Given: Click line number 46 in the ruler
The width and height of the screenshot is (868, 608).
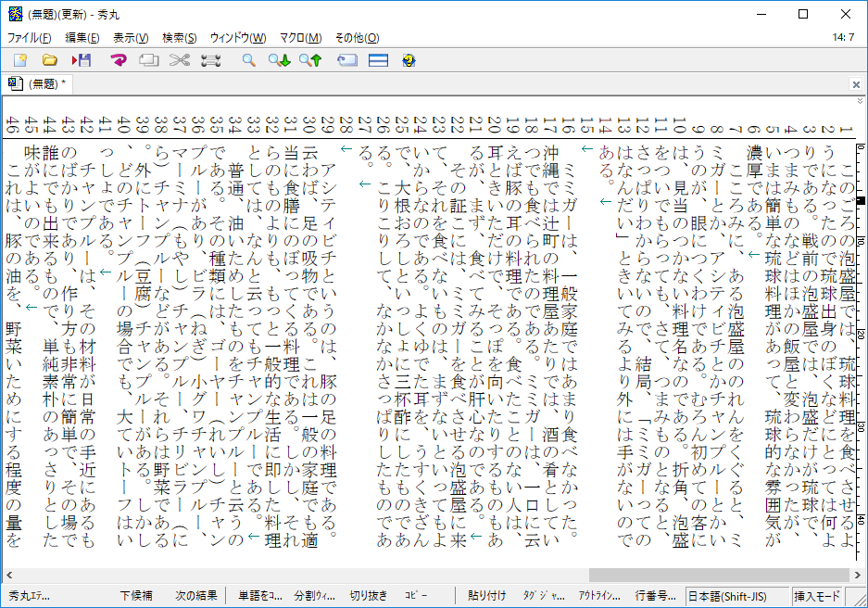Looking at the screenshot, I should point(13,126).
